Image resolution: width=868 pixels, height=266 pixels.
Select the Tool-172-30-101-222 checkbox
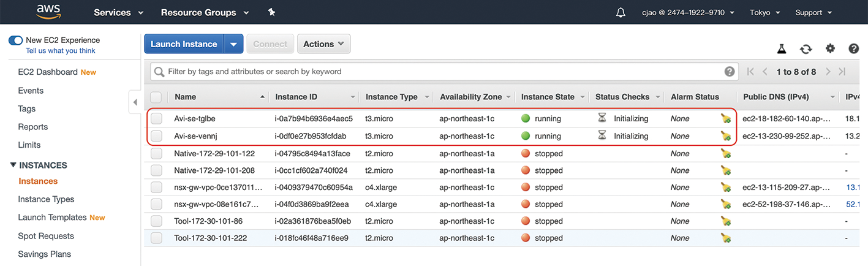coord(156,238)
